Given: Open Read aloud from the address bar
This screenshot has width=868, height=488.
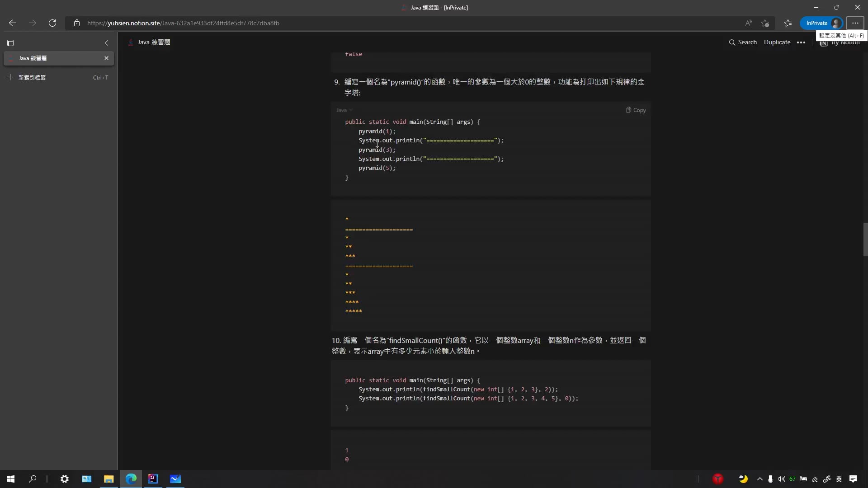Looking at the screenshot, I should [749, 23].
